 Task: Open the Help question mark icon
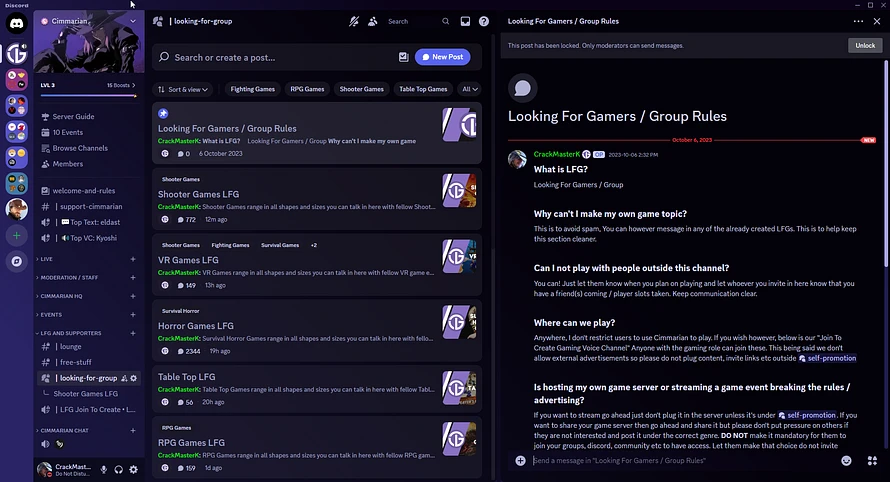(484, 22)
